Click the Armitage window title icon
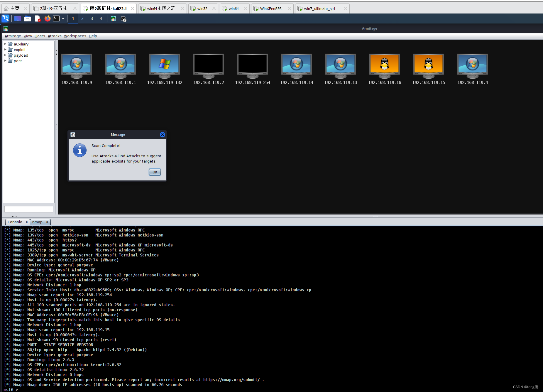This screenshot has width=543, height=392. pos(6,28)
